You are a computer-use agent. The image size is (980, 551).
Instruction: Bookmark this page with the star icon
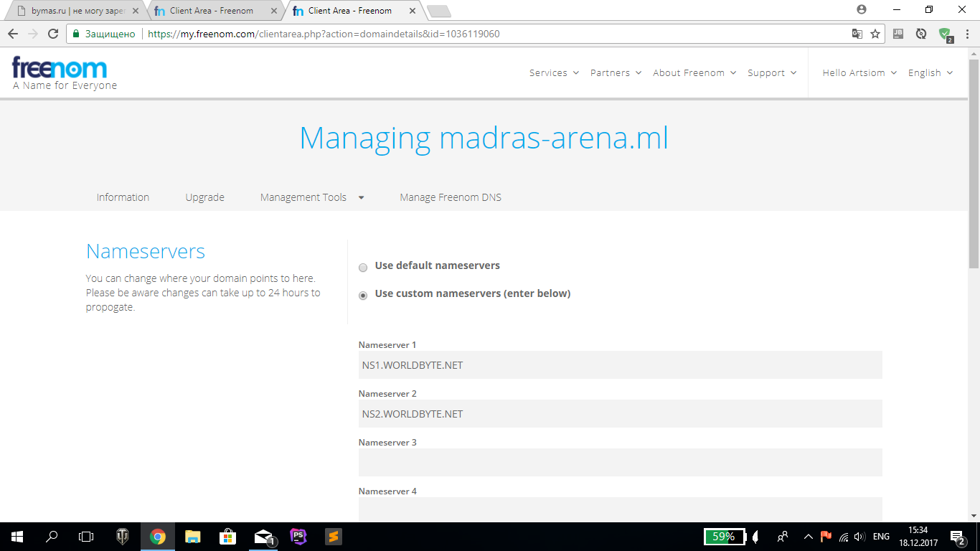(875, 34)
